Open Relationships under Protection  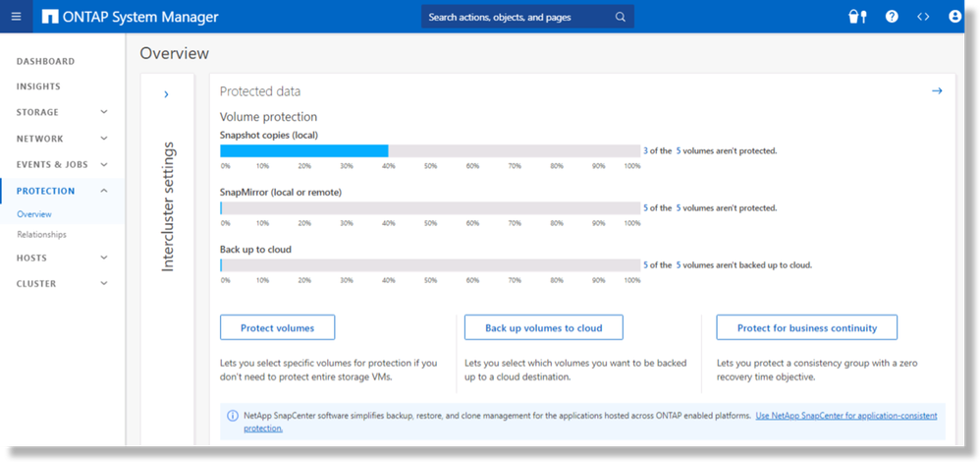(x=41, y=235)
